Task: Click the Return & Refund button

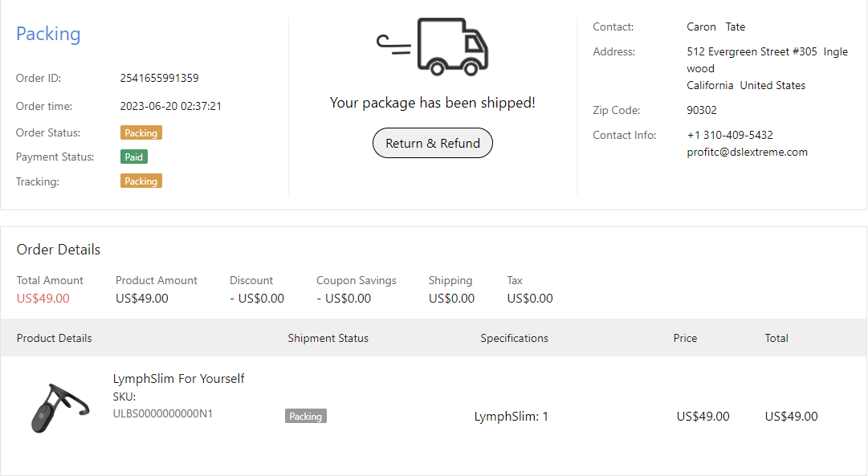Action: (x=433, y=144)
